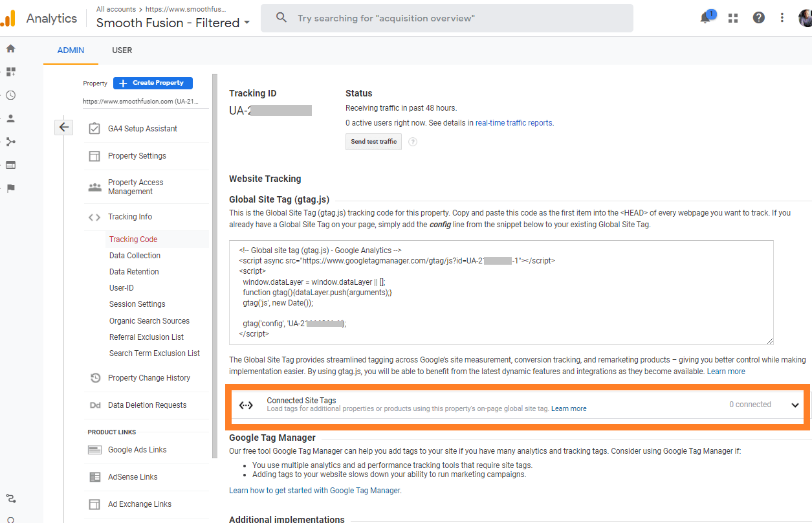Open Data Deletion Requests
Image resolution: width=812 pixels, height=523 pixels.
pos(146,405)
